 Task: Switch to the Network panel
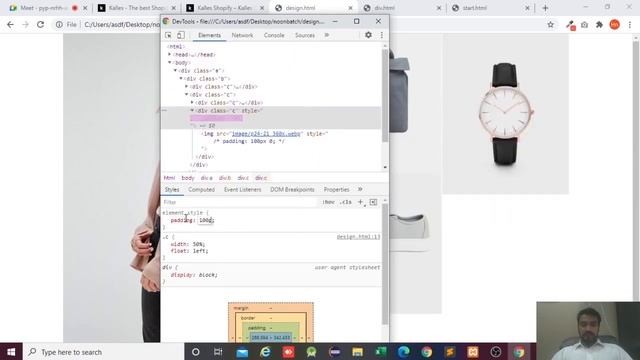[x=242, y=36]
